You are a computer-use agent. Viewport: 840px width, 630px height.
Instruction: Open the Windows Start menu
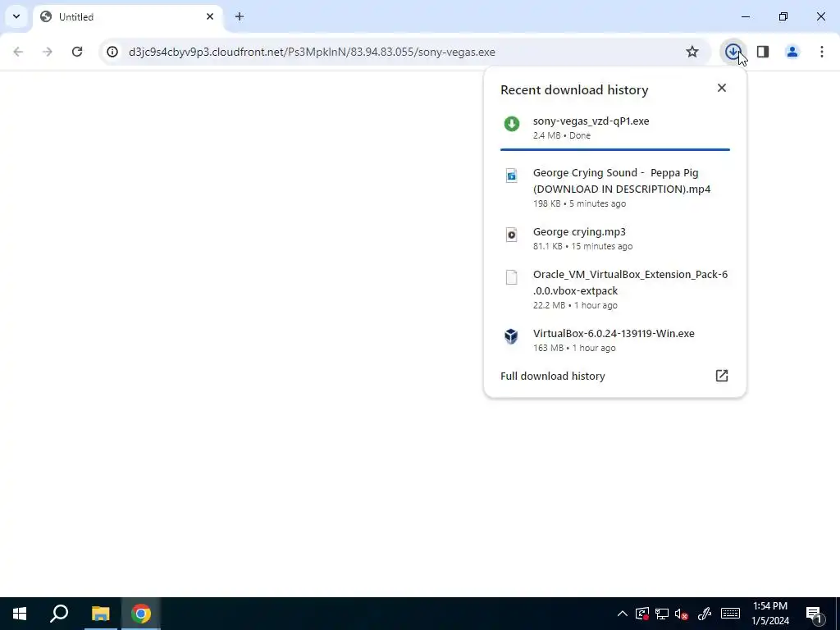point(20,614)
